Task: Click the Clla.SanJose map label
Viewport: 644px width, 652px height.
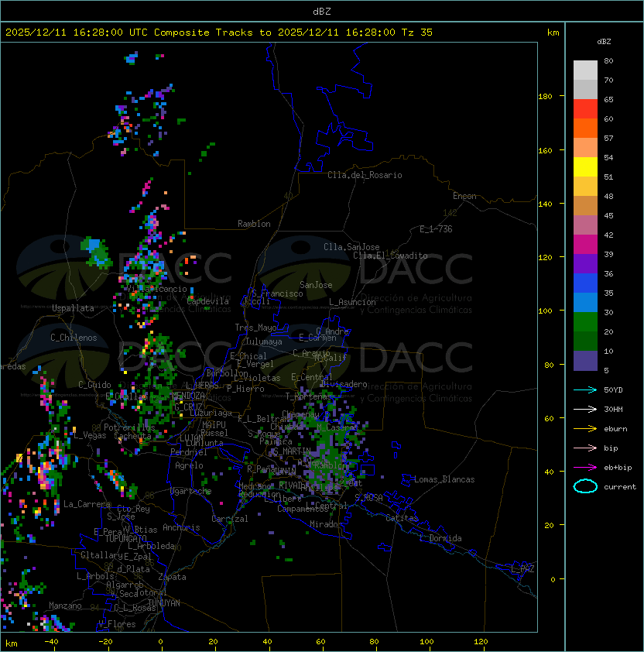Action: (x=351, y=247)
